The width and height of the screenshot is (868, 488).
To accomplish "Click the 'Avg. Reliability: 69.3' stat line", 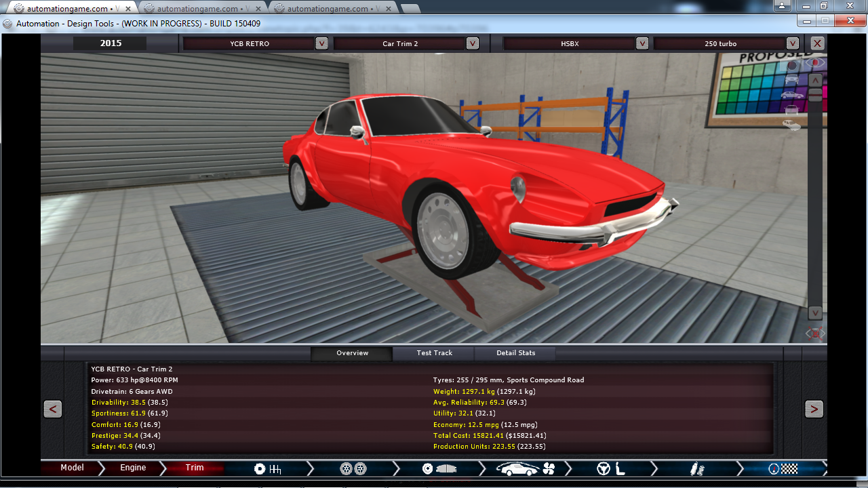I will click(x=480, y=402).
